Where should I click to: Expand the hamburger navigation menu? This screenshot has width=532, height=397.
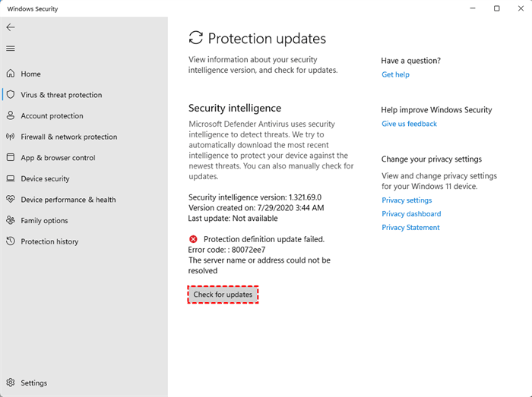pyautogui.click(x=11, y=49)
